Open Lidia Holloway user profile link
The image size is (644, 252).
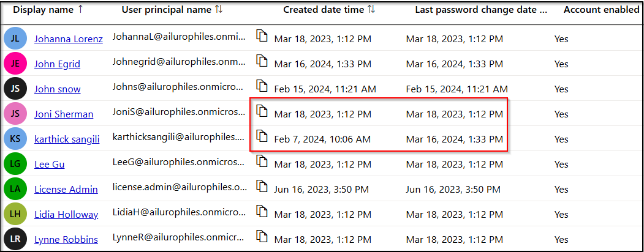pos(66,214)
